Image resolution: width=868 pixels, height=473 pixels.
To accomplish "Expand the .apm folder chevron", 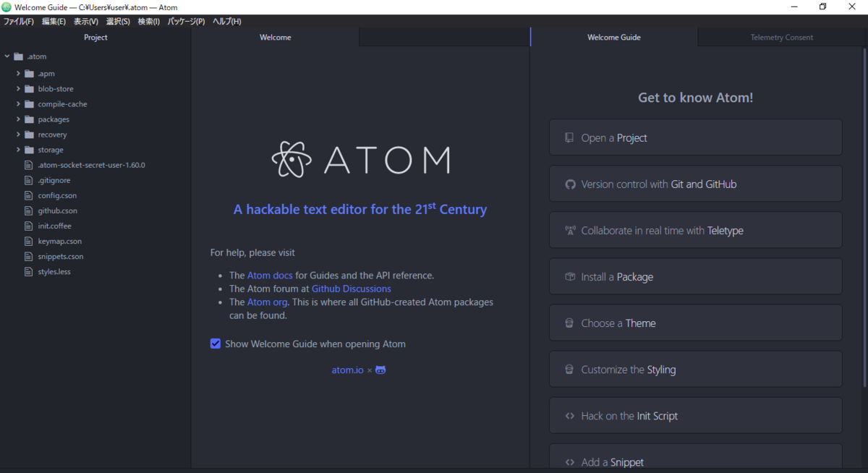I will coord(18,74).
